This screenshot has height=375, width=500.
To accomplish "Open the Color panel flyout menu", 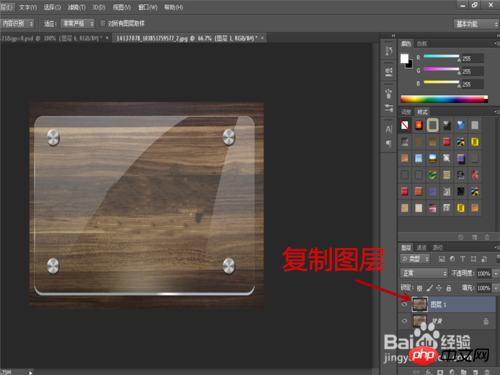I will point(496,44).
